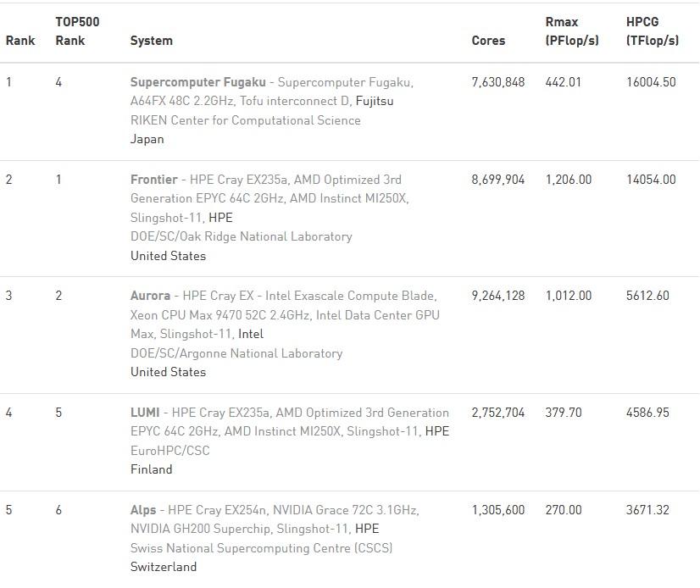Click DOE/SC/Argonne National Laboratory text
700x588 pixels.
tap(236, 353)
